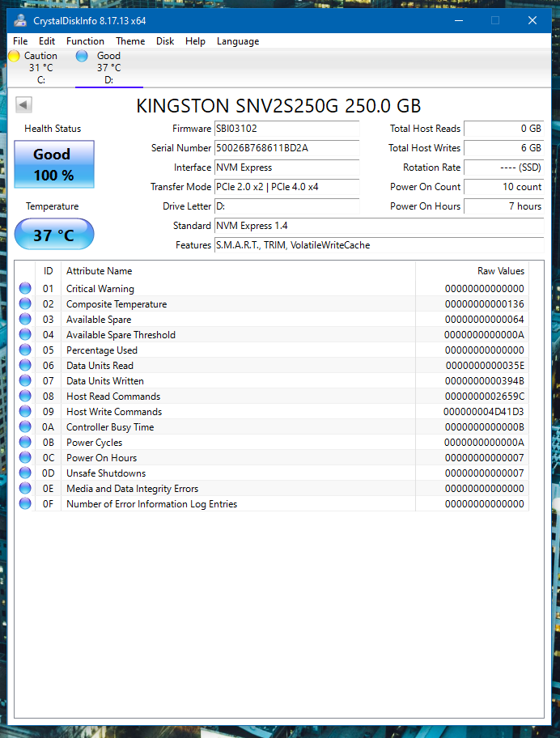
Task: Click the drive title KINGSTON SNV2S250G 250.0 GB
Action: tap(278, 106)
